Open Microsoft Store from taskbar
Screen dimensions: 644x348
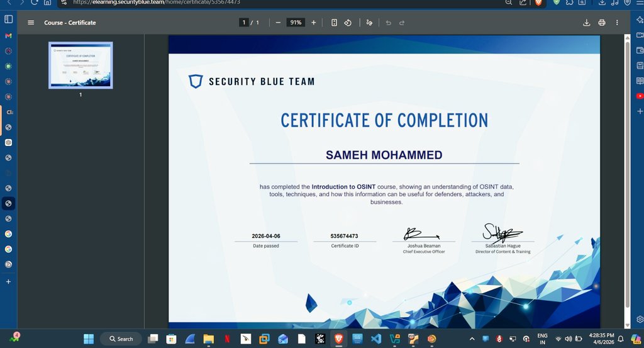pos(171,339)
